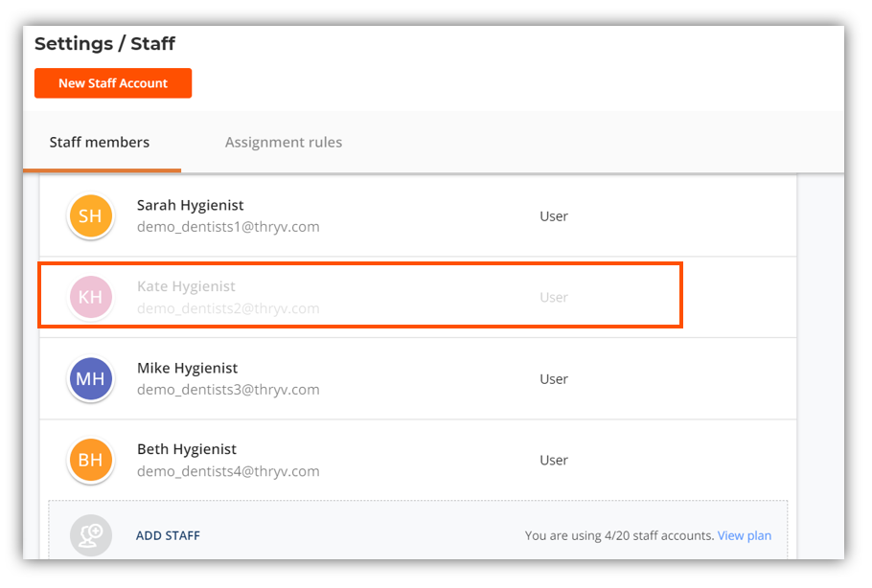Open Mike Hygienist's staff entry name
The image size is (872, 588).
187,369
